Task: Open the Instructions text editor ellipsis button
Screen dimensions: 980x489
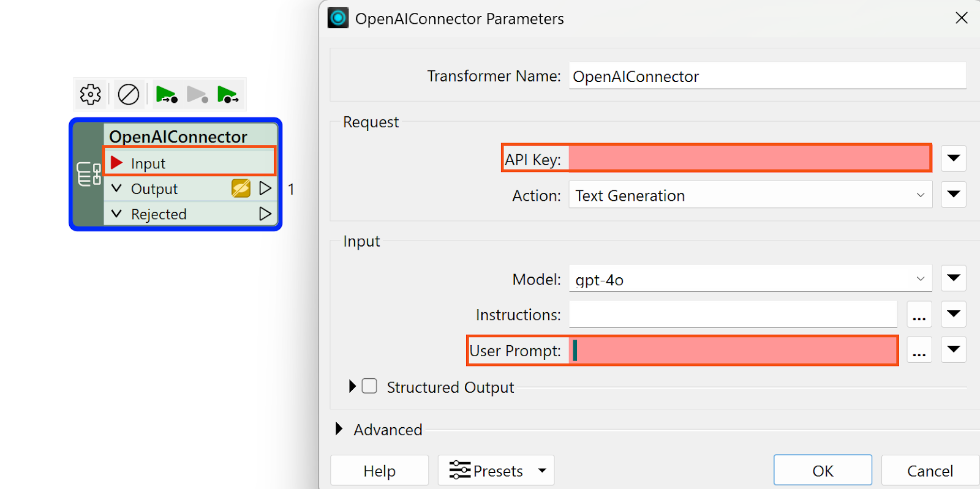Action: pyautogui.click(x=919, y=315)
